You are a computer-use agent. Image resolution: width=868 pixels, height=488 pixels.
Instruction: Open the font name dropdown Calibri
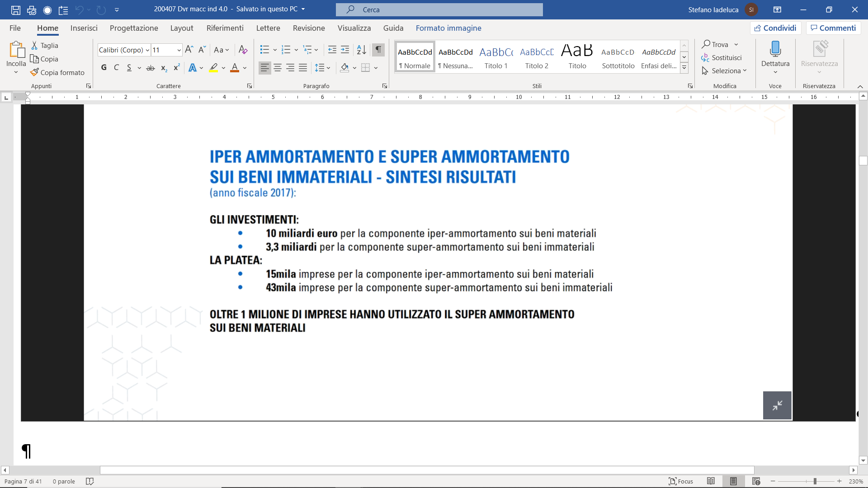click(x=147, y=50)
